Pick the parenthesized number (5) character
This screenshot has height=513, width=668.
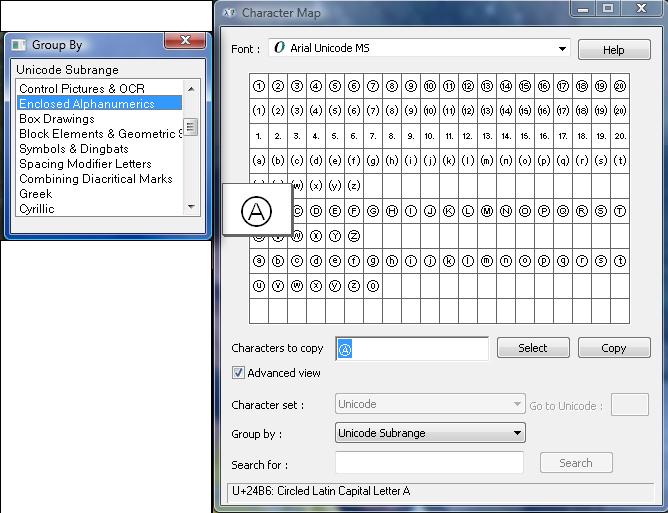coord(335,111)
